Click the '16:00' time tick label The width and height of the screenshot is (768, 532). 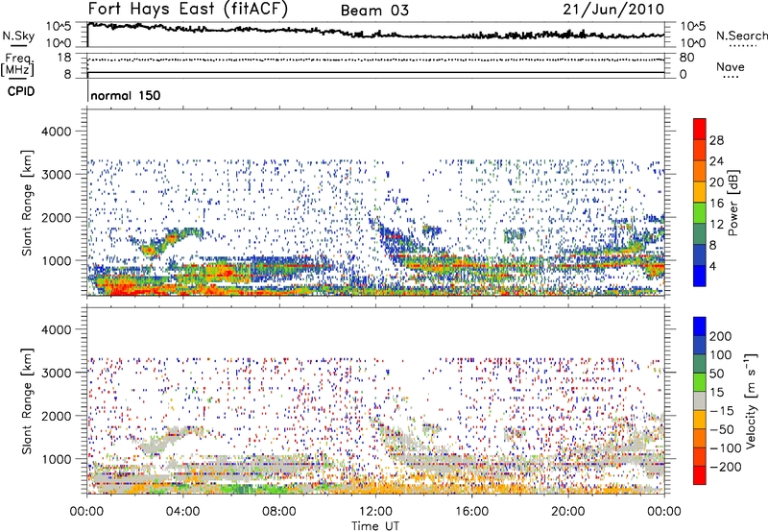pyautogui.click(x=471, y=512)
